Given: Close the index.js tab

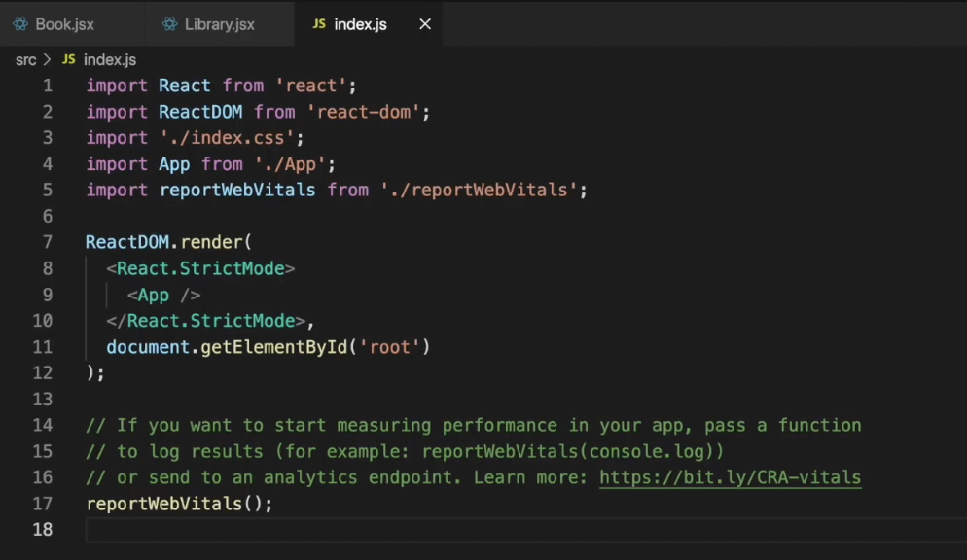Looking at the screenshot, I should 425,24.
